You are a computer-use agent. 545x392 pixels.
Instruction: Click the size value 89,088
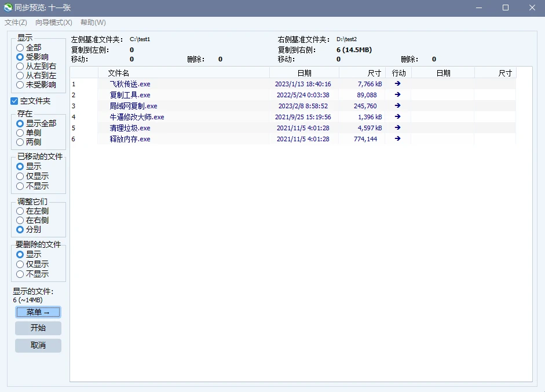[367, 95]
